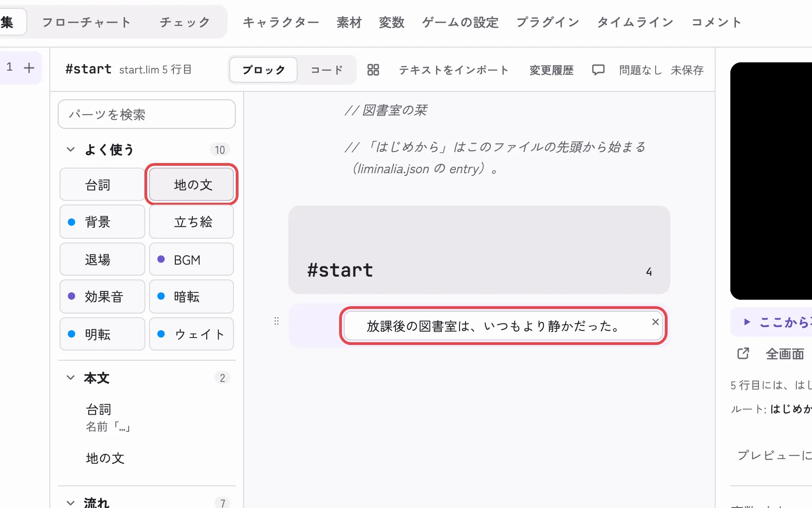Open the キャラクター menu
This screenshot has width=812, height=508.
tap(281, 22)
